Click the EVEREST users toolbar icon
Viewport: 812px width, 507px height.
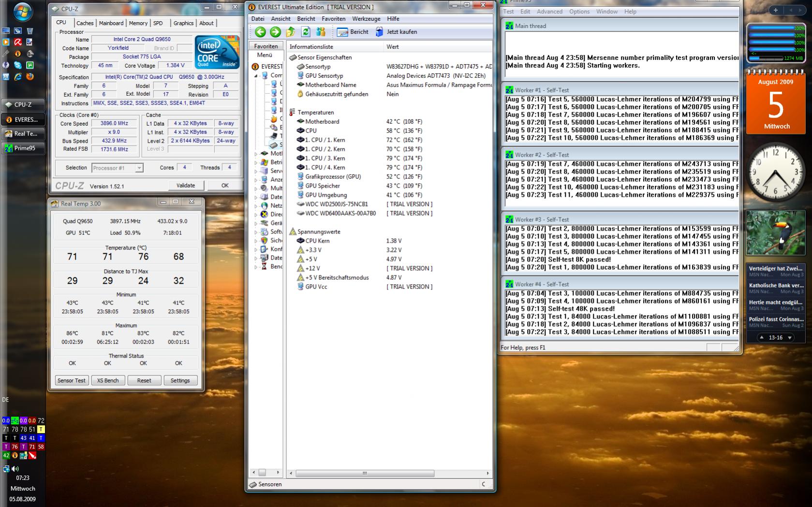click(x=321, y=32)
